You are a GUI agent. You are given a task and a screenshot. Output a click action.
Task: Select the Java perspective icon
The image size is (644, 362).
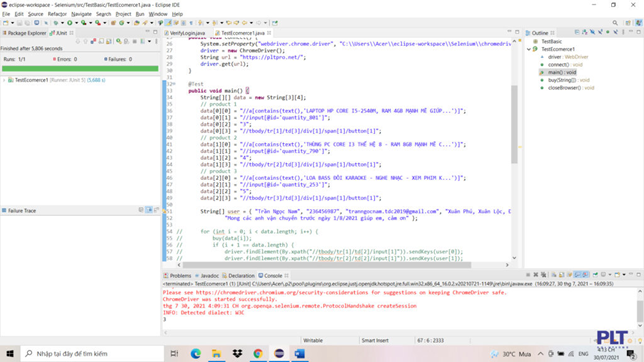[639, 23]
